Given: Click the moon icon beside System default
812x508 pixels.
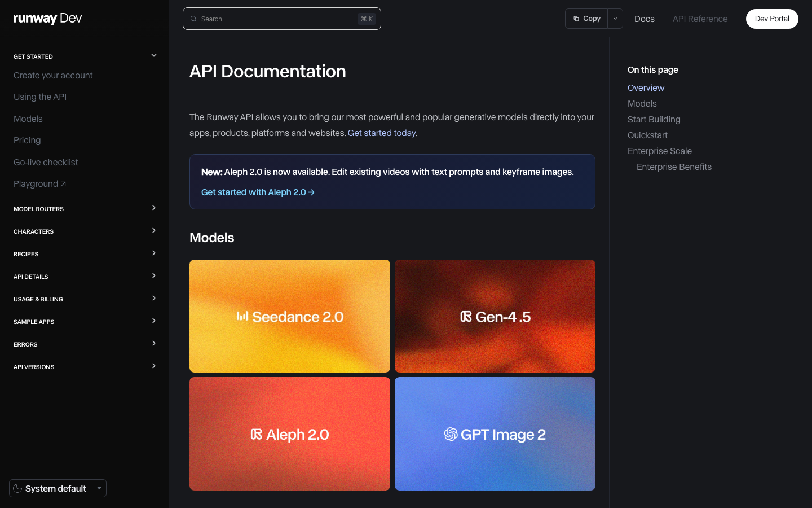Looking at the screenshot, I should [x=17, y=488].
